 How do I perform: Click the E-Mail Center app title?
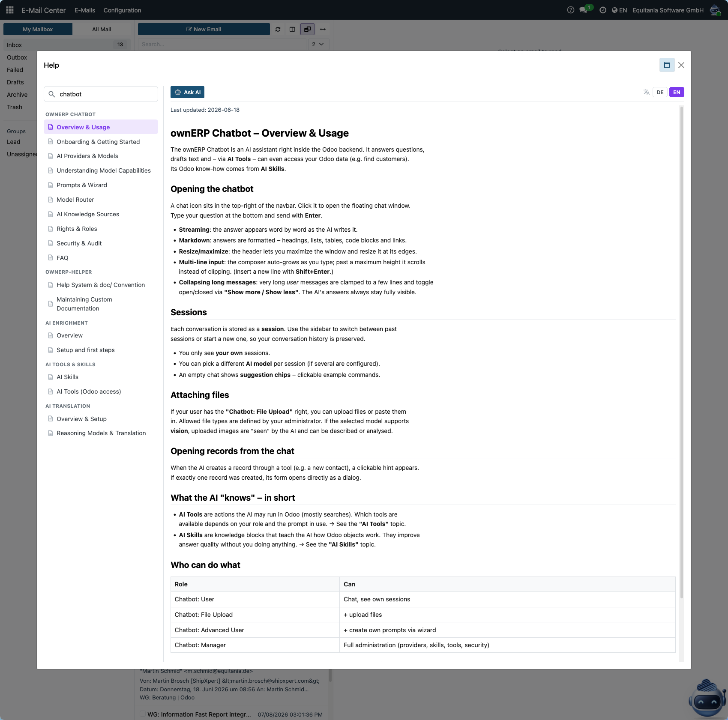[x=44, y=10]
